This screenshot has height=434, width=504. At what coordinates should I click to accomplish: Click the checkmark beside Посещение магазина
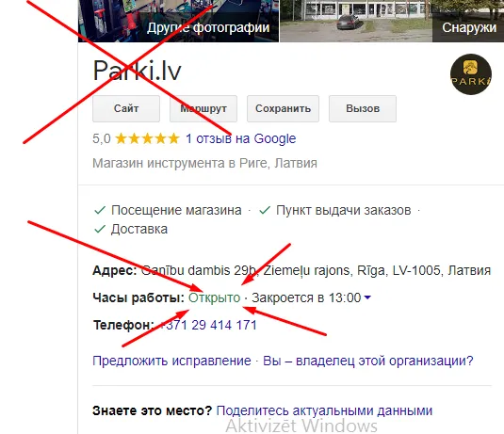(100, 211)
